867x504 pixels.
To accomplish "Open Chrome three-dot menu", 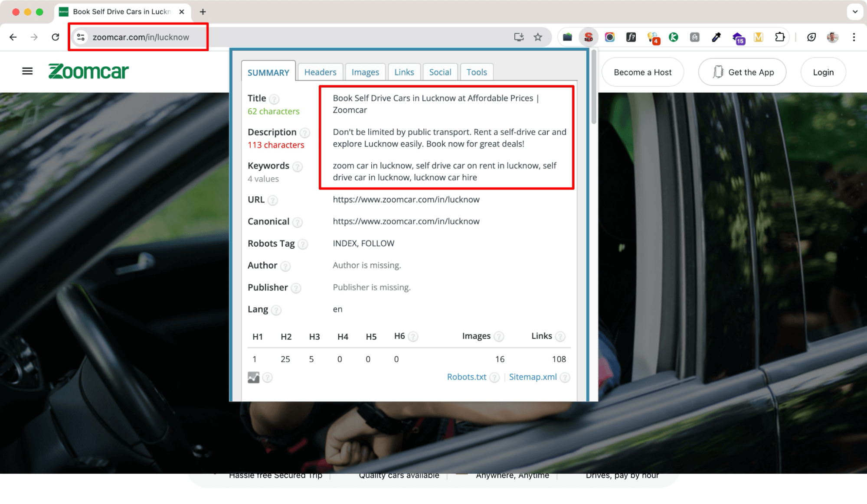I will [x=854, y=37].
